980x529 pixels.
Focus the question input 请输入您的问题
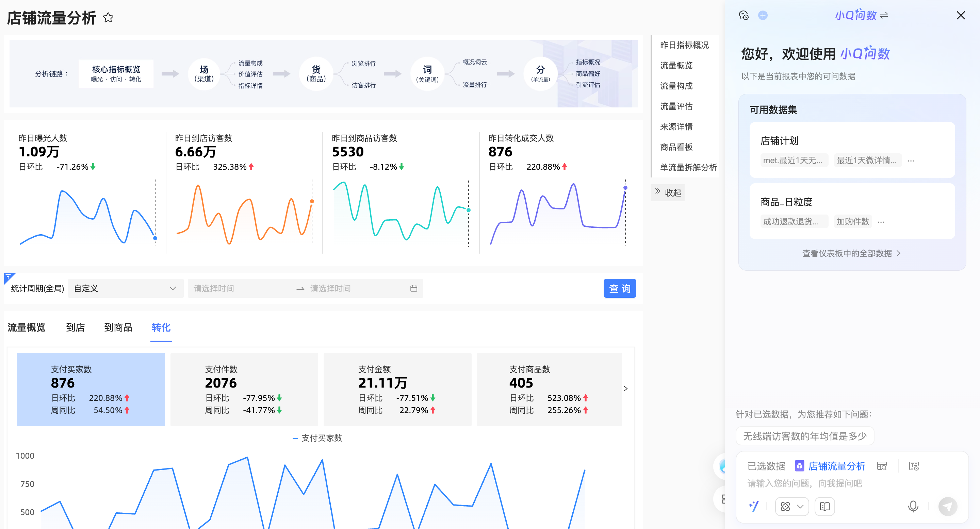[x=804, y=483]
